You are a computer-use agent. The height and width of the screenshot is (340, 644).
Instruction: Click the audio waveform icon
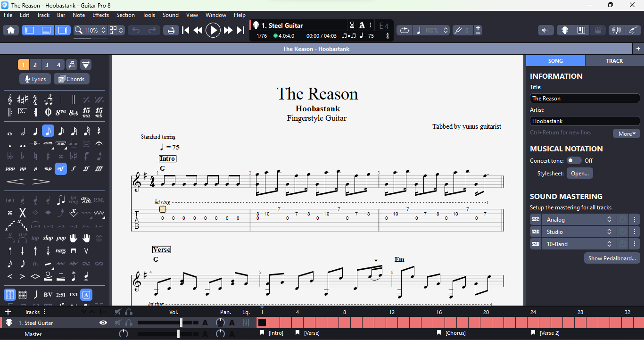(x=546, y=30)
